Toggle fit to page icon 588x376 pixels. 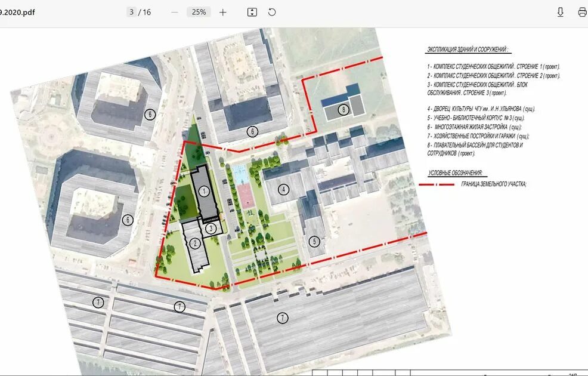pos(252,12)
